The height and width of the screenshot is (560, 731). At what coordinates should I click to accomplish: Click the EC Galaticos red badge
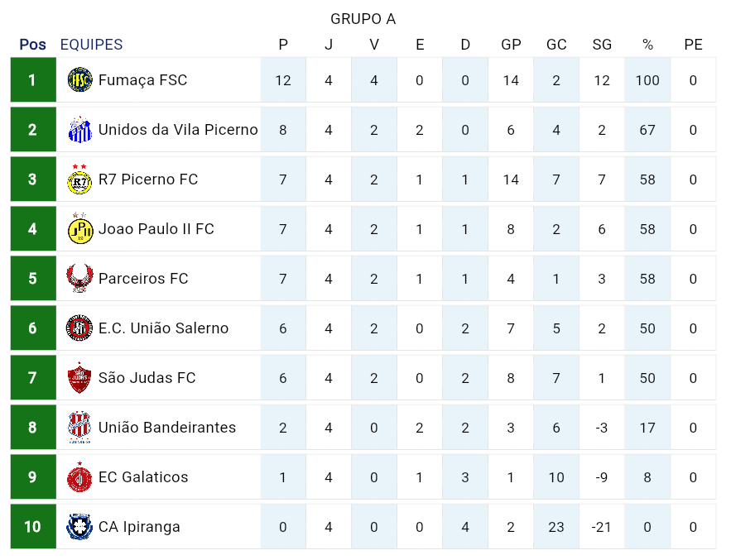[80, 477]
